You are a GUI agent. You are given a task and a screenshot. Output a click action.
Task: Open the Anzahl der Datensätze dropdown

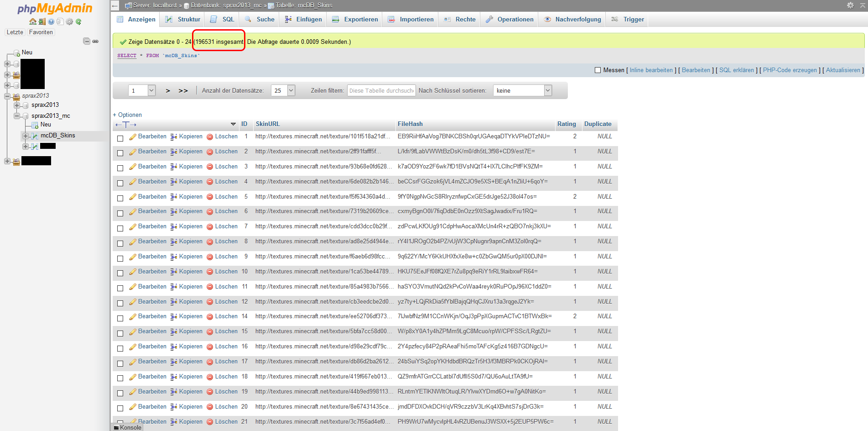(x=283, y=90)
